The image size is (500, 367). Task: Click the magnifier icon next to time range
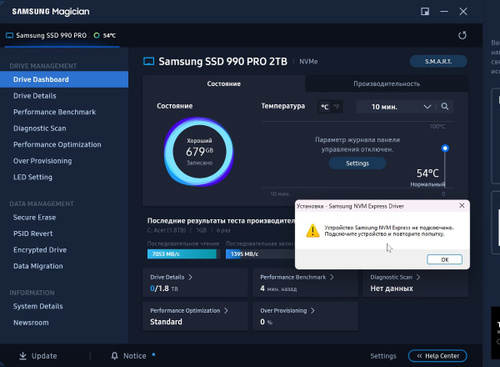tap(445, 106)
